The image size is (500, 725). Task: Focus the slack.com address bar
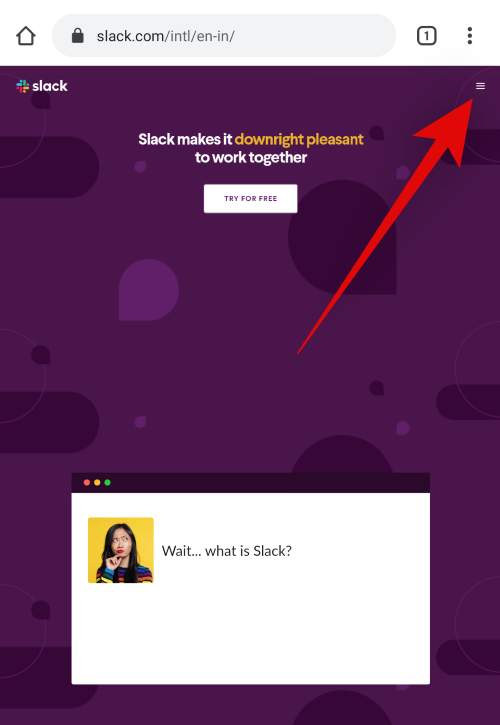[x=224, y=36]
